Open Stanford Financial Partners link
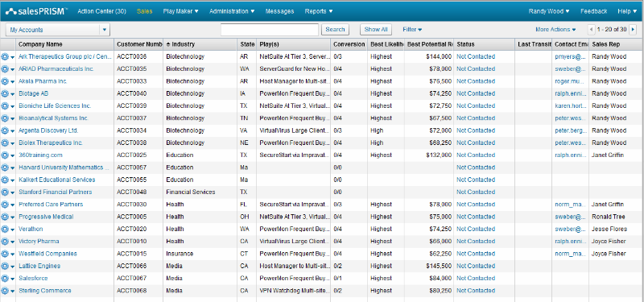Image resolution: width=644 pixels, height=302 pixels. 55,192
